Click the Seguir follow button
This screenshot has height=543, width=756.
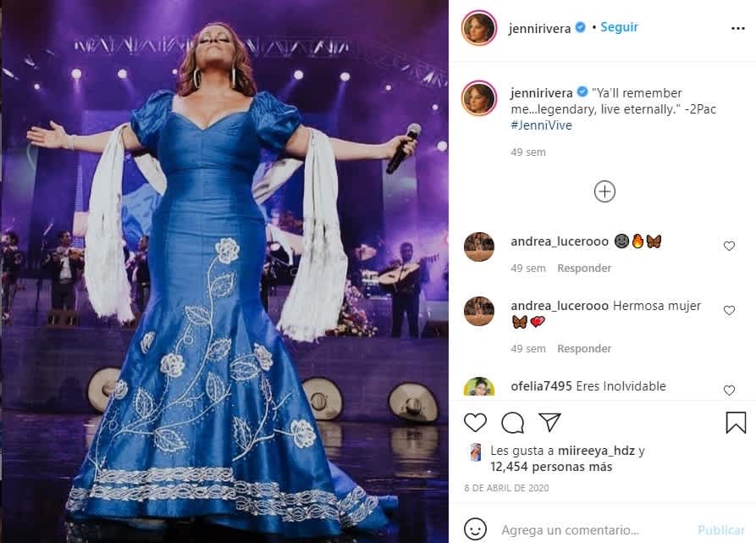pos(619,27)
